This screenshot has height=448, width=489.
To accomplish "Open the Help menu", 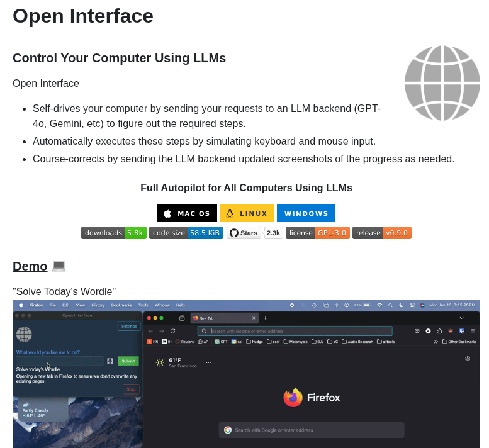I will pyautogui.click(x=180, y=305).
